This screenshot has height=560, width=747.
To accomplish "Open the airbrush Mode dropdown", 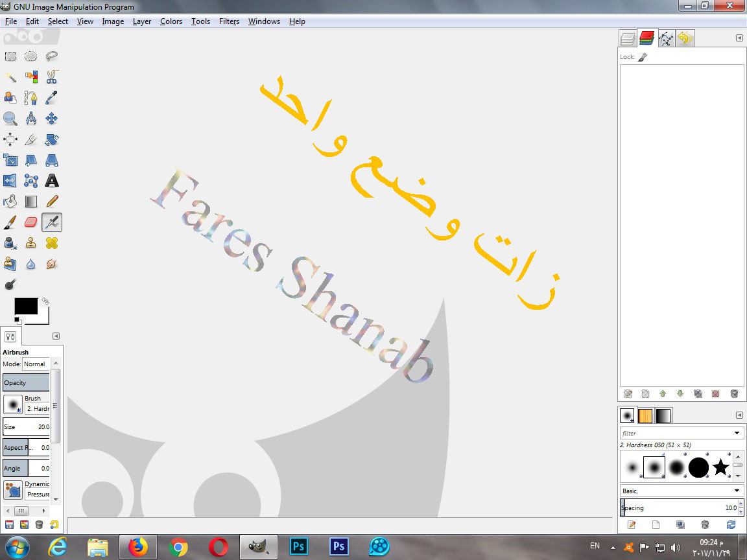I will pyautogui.click(x=34, y=364).
